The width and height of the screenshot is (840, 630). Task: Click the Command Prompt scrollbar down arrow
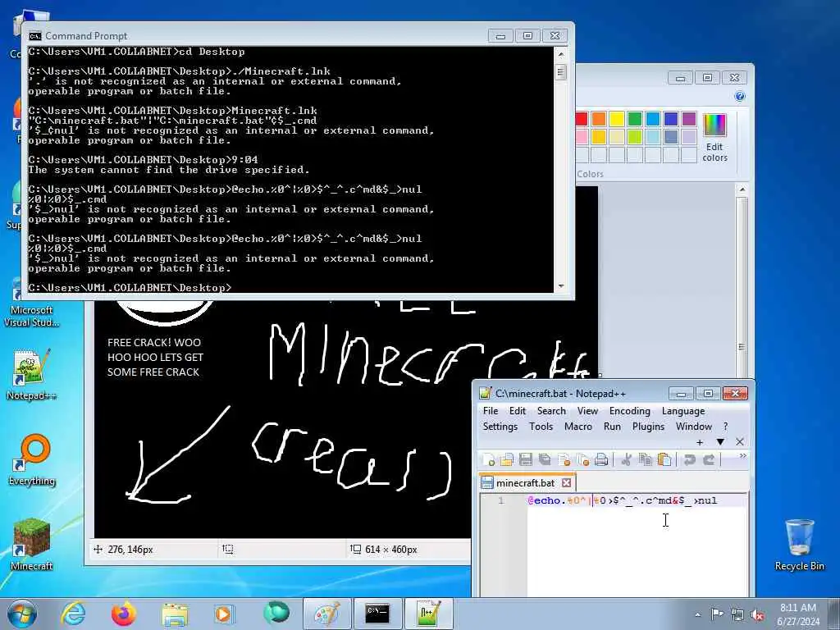[561, 286]
